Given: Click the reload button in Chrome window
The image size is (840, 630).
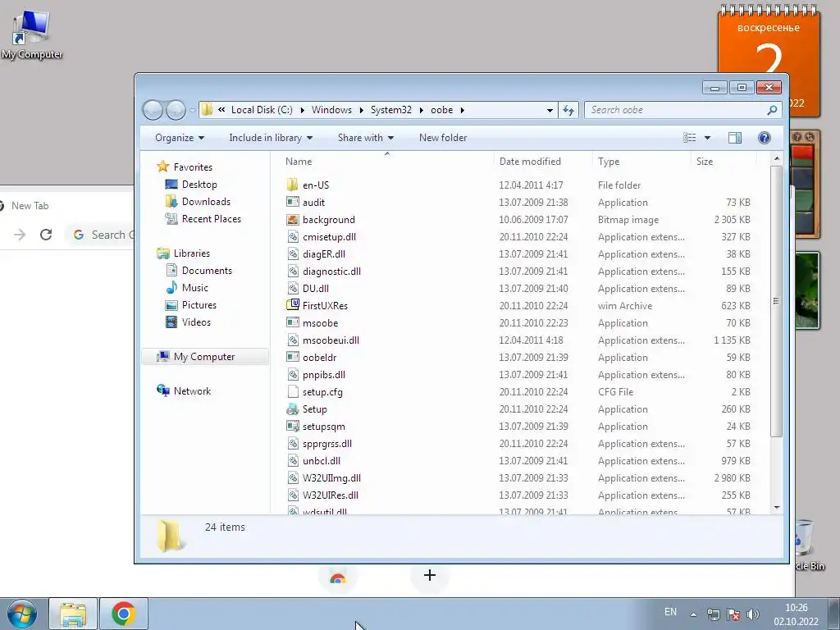Looking at the screenshot, I should [46, 234].
